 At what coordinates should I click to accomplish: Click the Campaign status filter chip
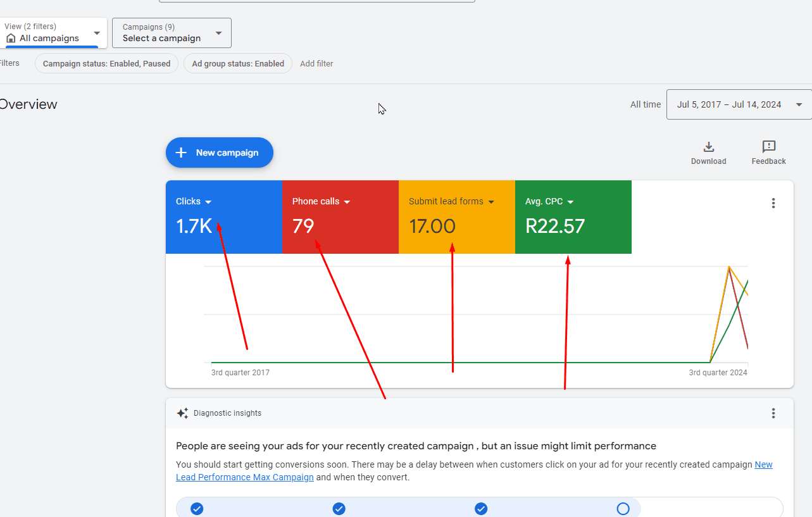[106, 63]
